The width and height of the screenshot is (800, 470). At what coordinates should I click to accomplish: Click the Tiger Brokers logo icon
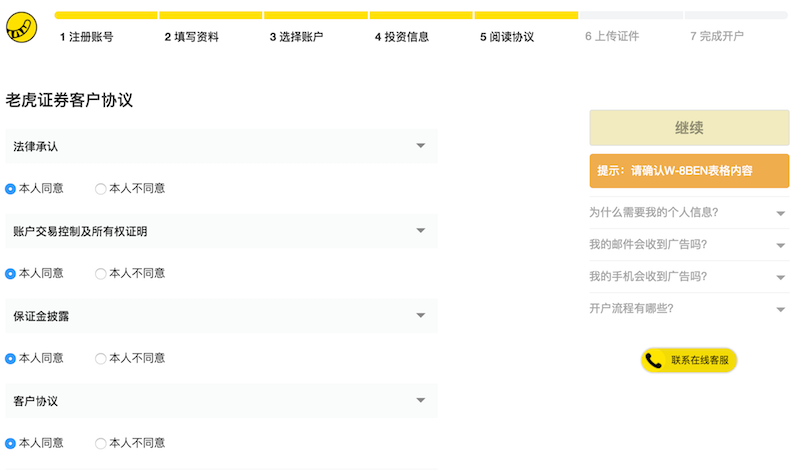21,28
